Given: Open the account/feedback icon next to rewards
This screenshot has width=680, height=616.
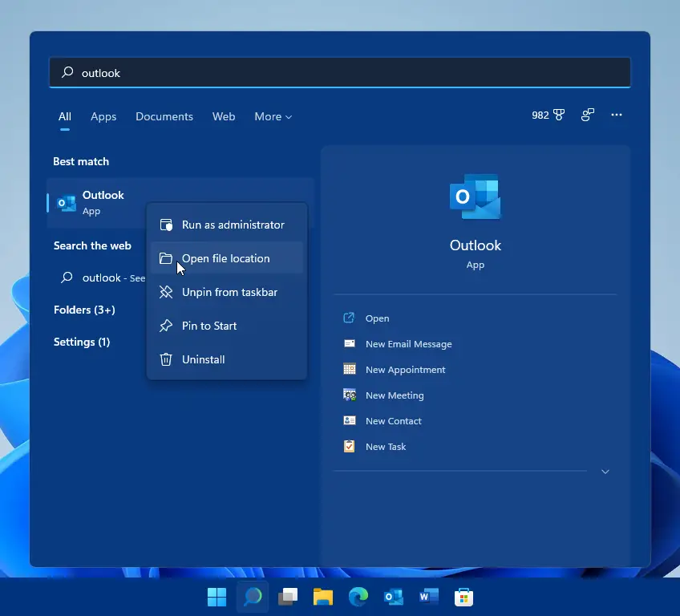Looking at the screenshot, I should click(588, 115).
